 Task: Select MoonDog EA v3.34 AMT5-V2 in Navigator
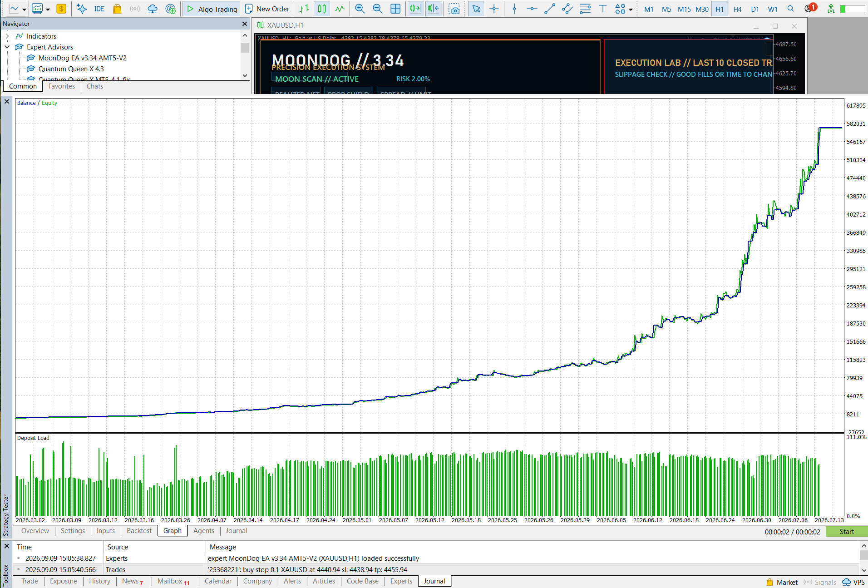pos(83,58)
